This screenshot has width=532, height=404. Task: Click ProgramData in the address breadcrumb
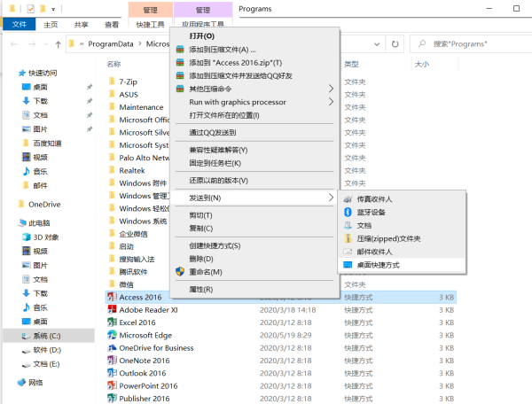point(111,44)
